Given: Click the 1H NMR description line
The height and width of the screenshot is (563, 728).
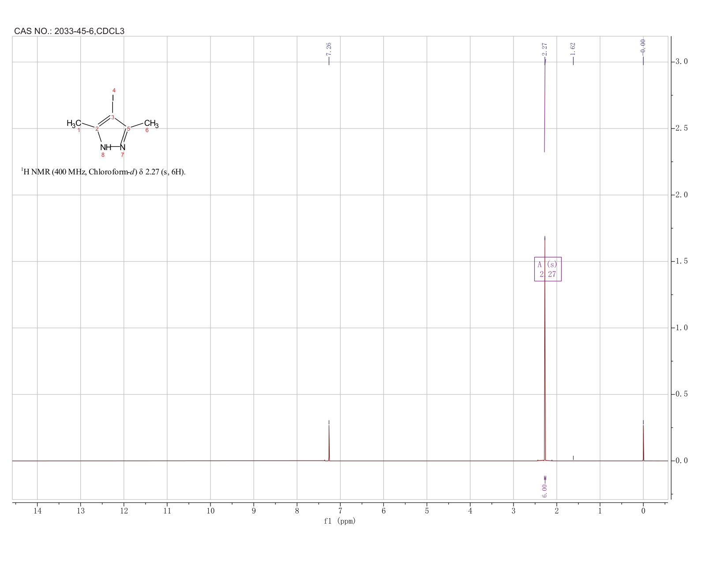Looking at the screenshot, I should click(x=103, y=172).
